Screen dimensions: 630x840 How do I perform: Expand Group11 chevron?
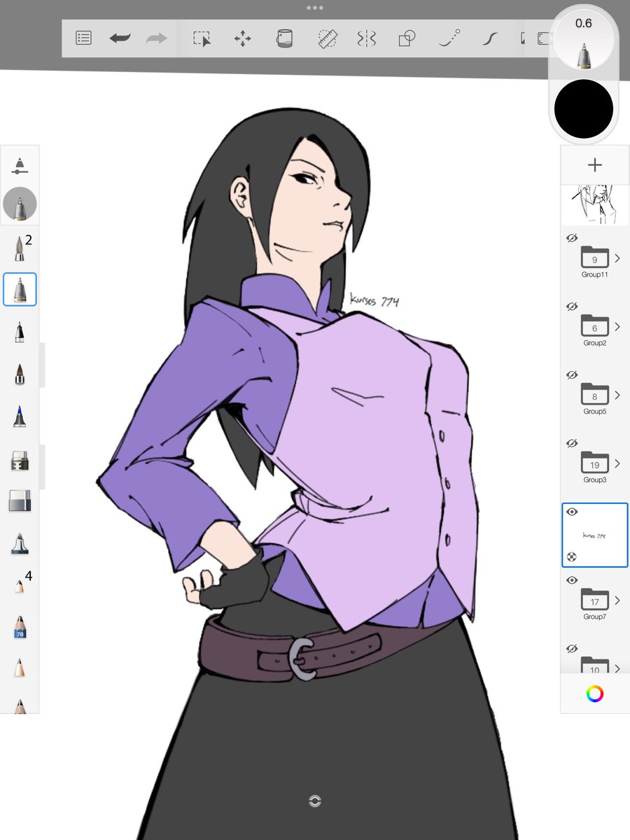point(617,258)
